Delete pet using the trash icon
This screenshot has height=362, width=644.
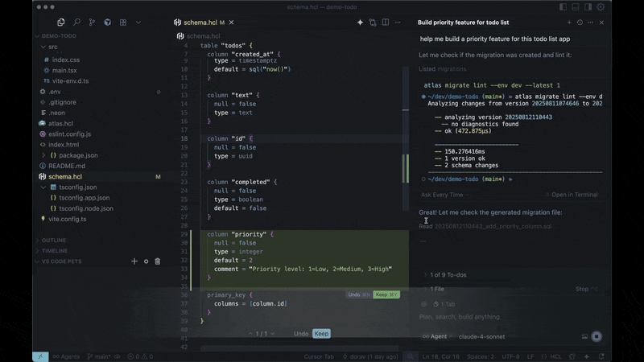tap(158, 261)
